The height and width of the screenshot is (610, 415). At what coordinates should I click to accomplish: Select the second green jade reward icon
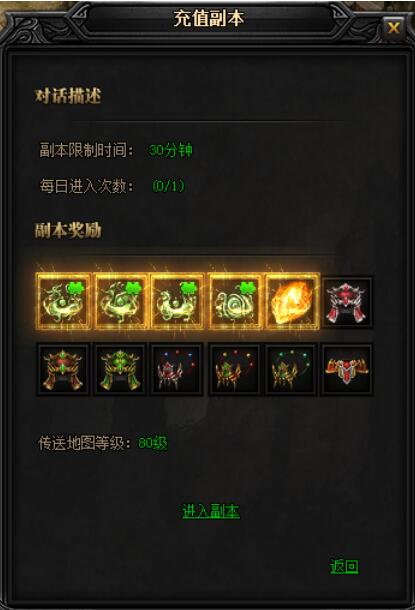[121, 301]
